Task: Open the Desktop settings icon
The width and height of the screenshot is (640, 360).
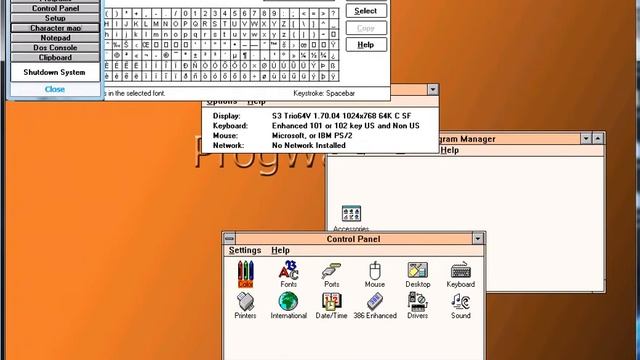Action: pyautogui.click(x=418, y=274)
